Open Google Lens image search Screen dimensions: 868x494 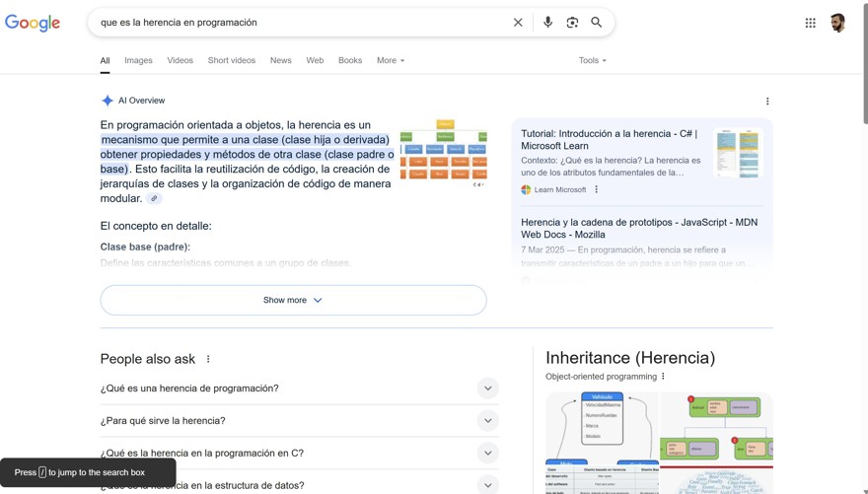(x=572, y=23)
